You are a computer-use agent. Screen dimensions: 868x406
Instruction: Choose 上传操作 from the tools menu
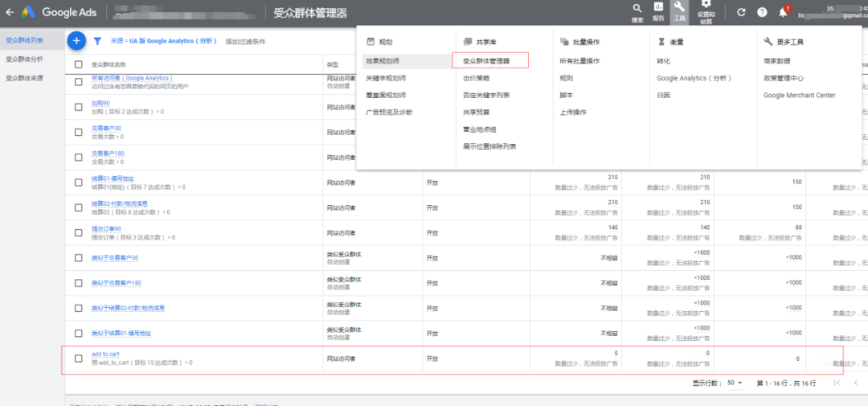pos(573,113)
